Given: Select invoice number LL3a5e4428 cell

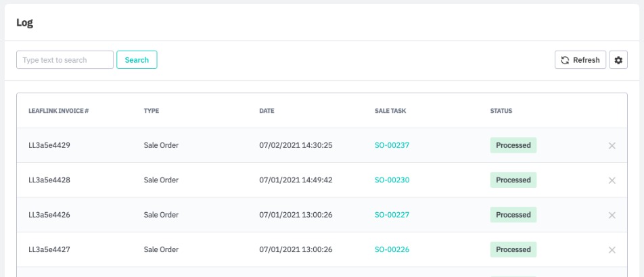Looking at the screenshot, I should tap(49, 180).
